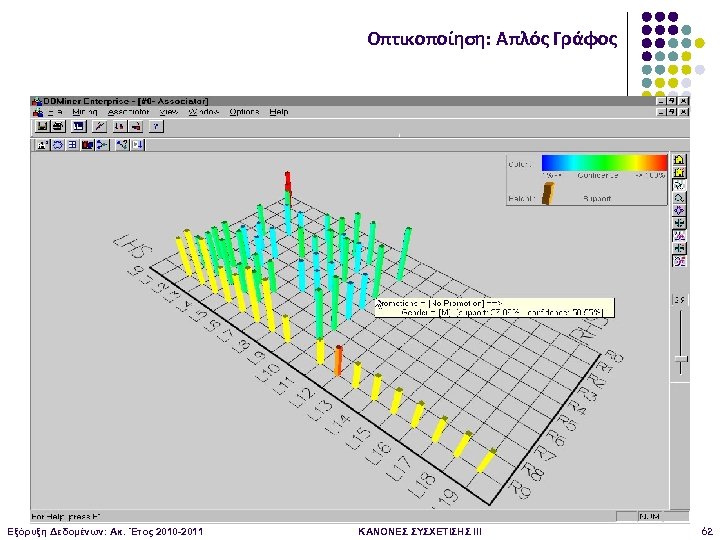Viewport: 720px width, 540px height.
Task: Click the Print toolbar icon
Action: 58,126
